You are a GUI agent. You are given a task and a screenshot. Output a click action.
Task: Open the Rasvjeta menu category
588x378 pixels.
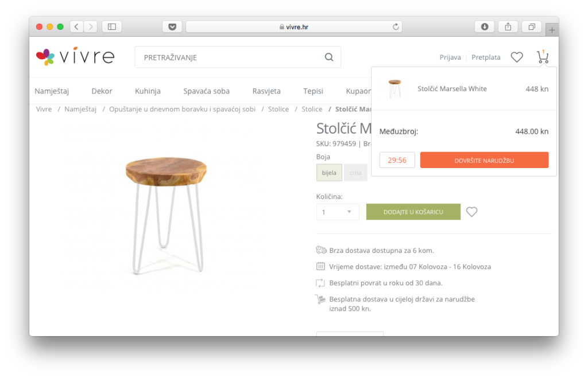[x=266, y=91]
